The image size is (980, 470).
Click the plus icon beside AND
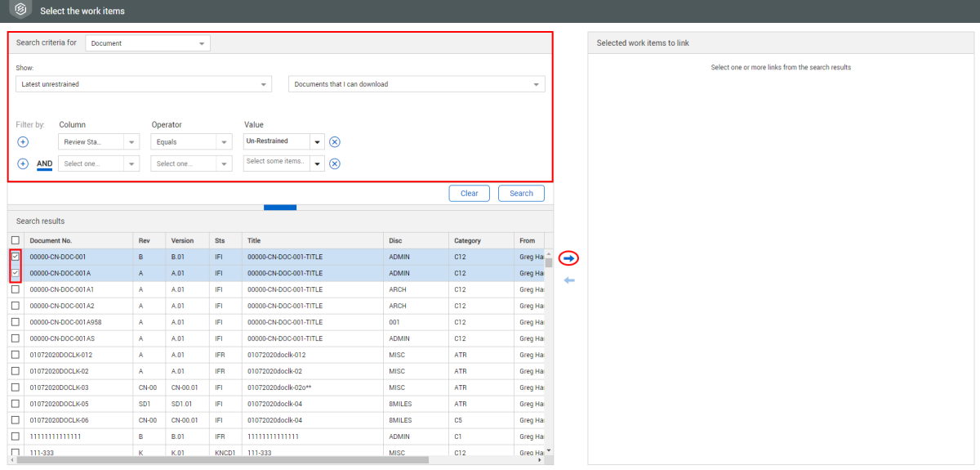[23, 163]
